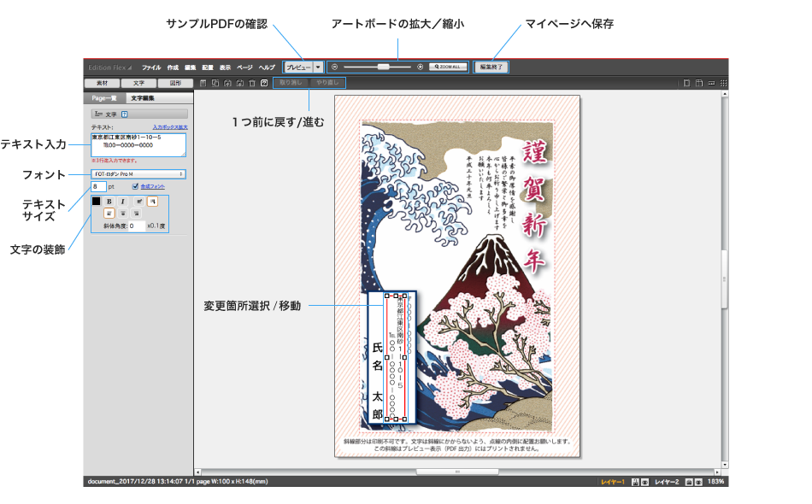Click the horizontal ruler icon at top right
Screen dimensions: 812x504
(x=711, y=83)
